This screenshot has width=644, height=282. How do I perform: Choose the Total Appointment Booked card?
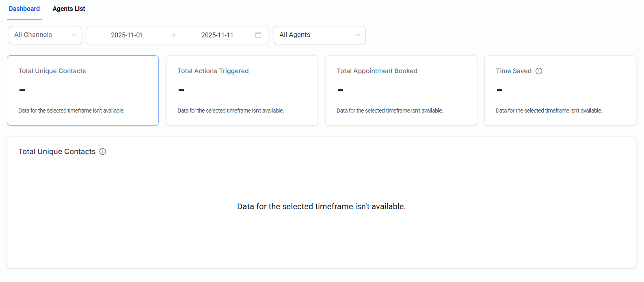click(401, 90)
